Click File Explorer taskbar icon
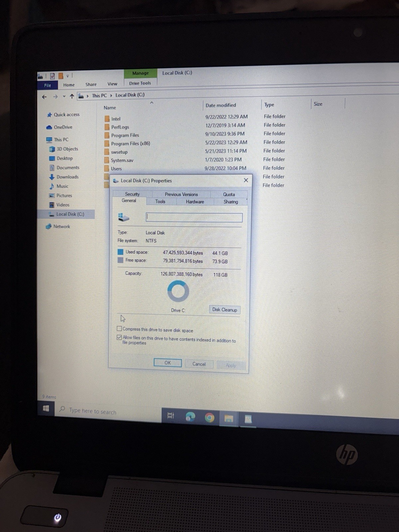 point(228,418)
